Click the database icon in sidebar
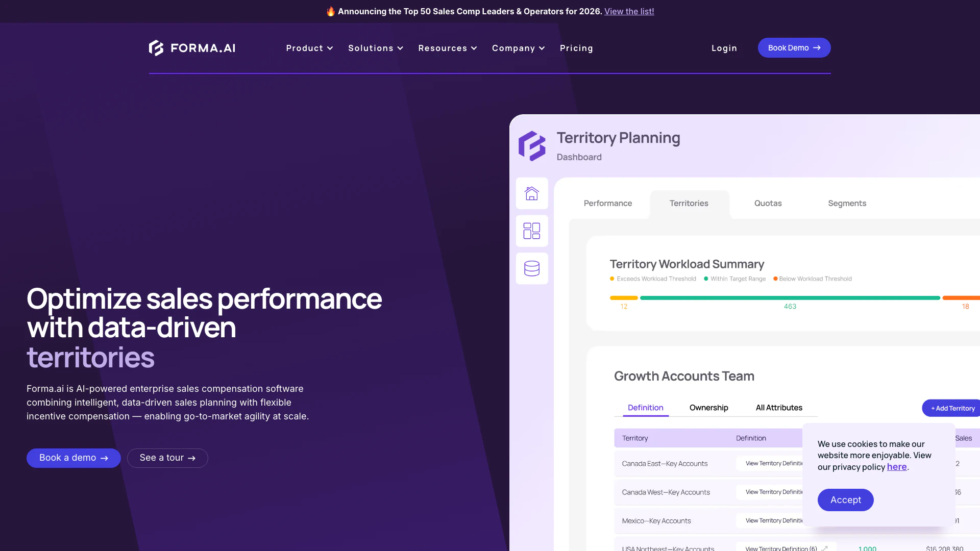 point(532,268)
